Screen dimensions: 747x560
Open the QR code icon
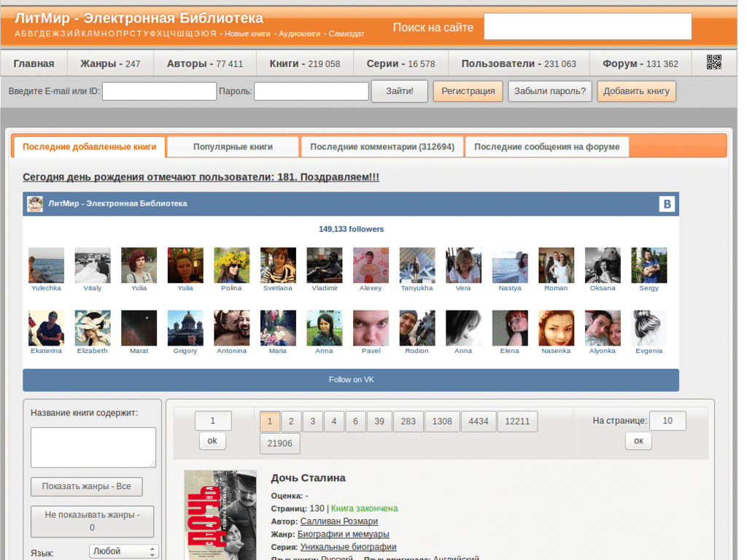[x=713, y=63]
